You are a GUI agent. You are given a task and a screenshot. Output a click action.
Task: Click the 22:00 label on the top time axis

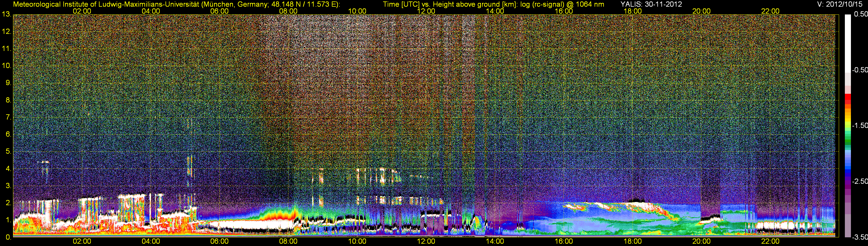point(770,11)
